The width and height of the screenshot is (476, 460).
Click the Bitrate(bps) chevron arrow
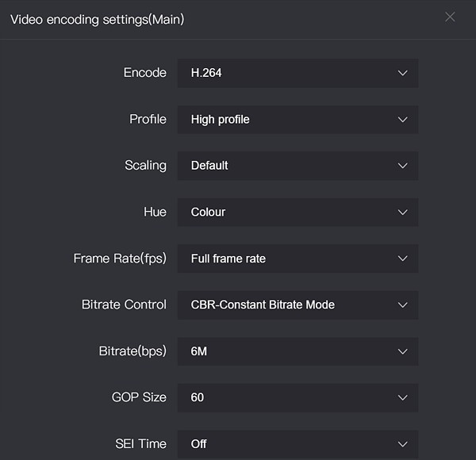[x=402, y=351]
